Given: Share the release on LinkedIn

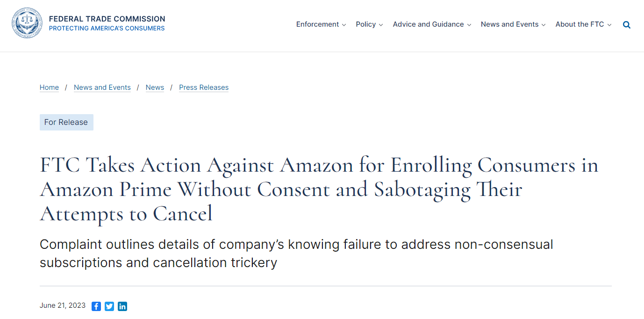Looking at the screenshot, I should [x=122, y=306].
